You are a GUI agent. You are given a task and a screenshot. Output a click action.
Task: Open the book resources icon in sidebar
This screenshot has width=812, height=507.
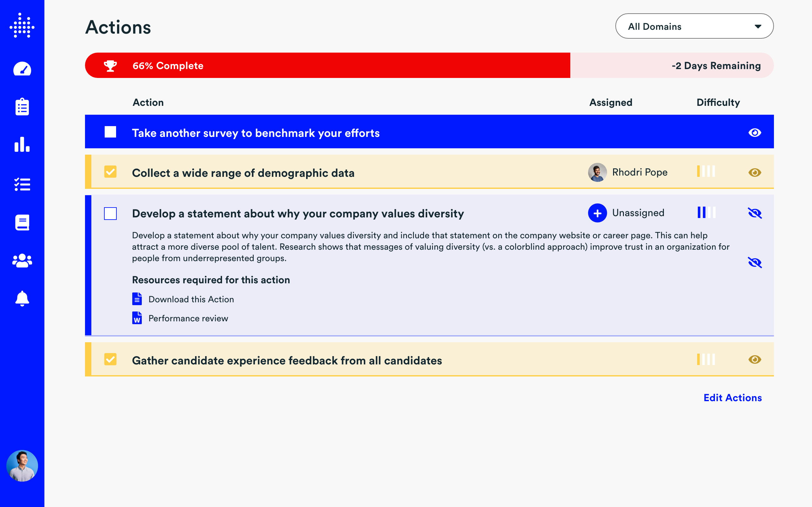click(x=22, y=222)
